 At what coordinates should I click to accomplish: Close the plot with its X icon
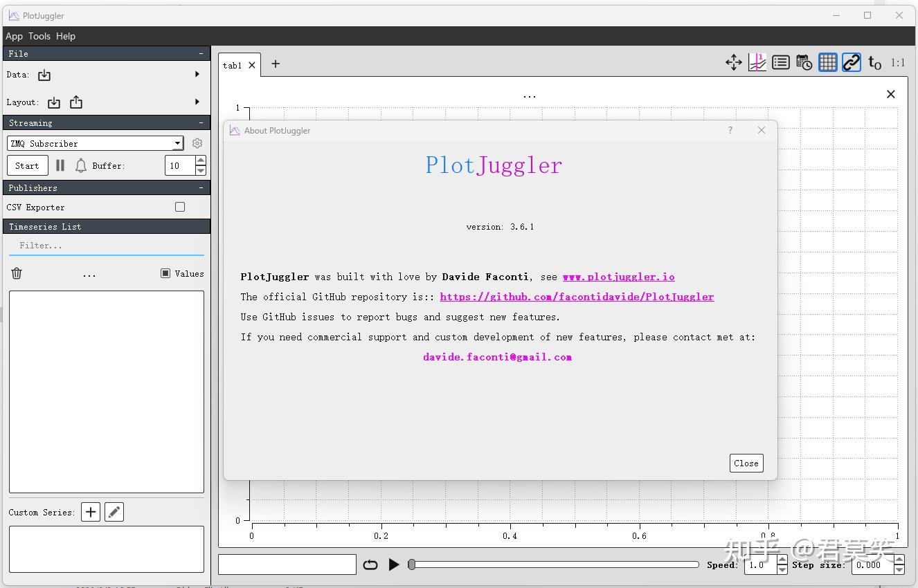tap(891, 94)
